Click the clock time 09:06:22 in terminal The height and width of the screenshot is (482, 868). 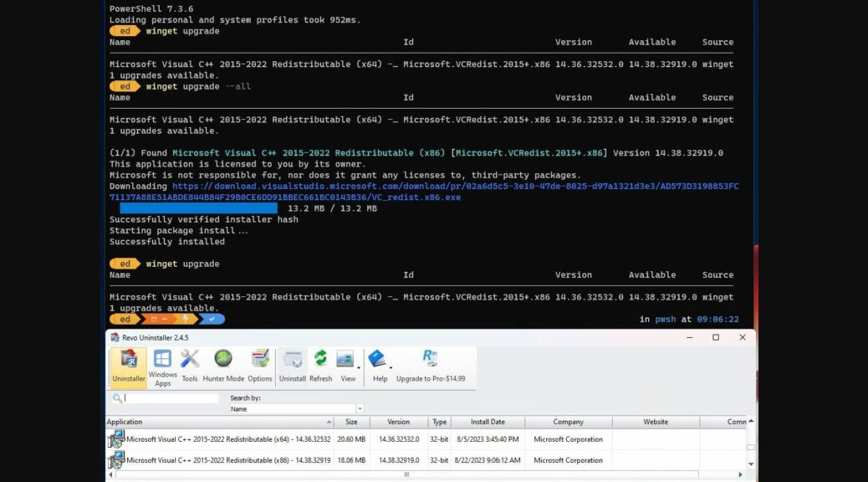click(717, 319)
